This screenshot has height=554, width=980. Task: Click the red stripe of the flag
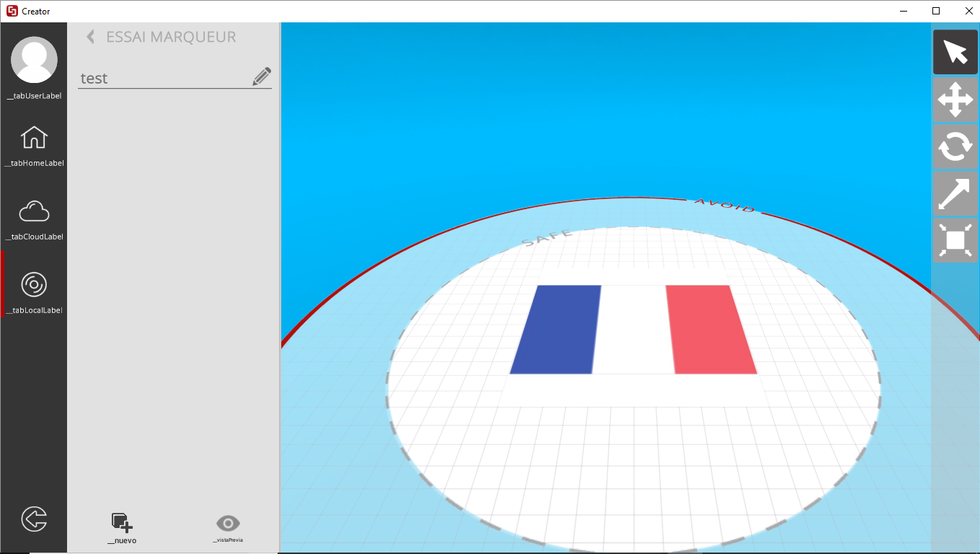710,330
